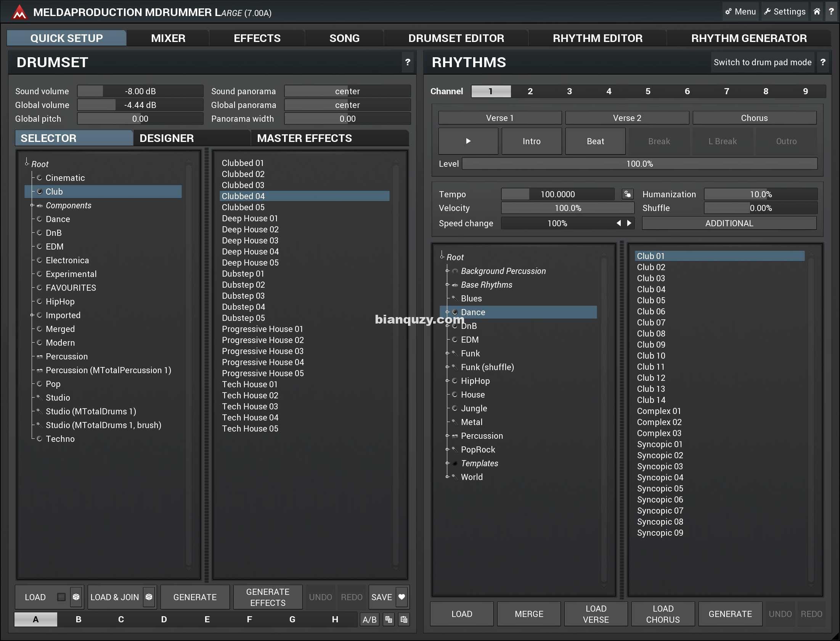The image size is (840, 641).
Task: Click the Templates icon in rhythms tree
Action: tap(455, 463)
